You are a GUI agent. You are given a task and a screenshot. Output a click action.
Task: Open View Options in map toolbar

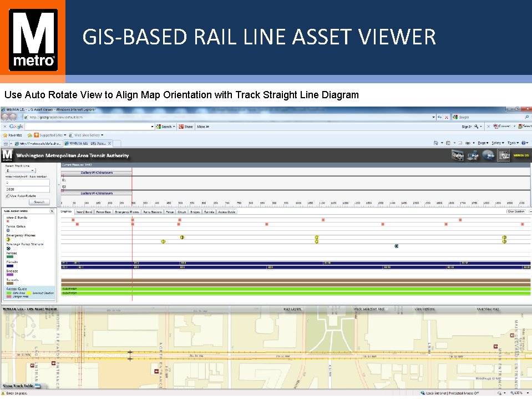pos(424,309)
